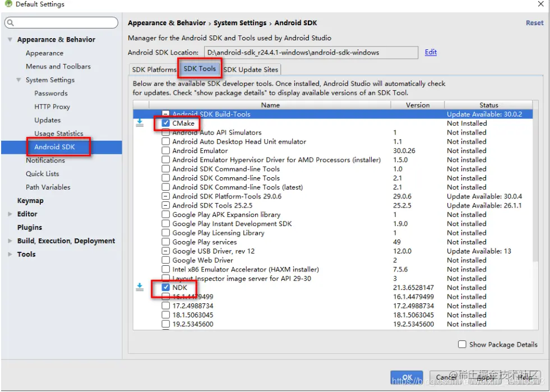This screenshot has height=392, width=550.
Task: Expand the Editor section arrow
Action: click(10, 214)
